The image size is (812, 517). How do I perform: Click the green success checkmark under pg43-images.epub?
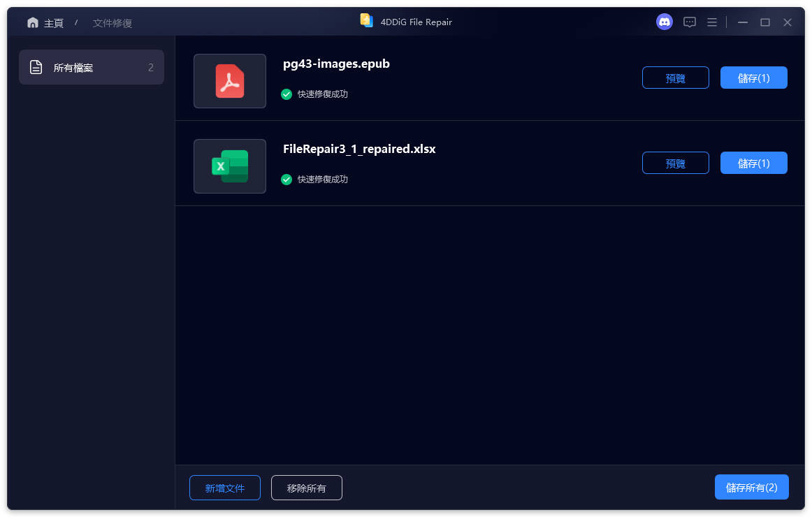coord(287,94)
